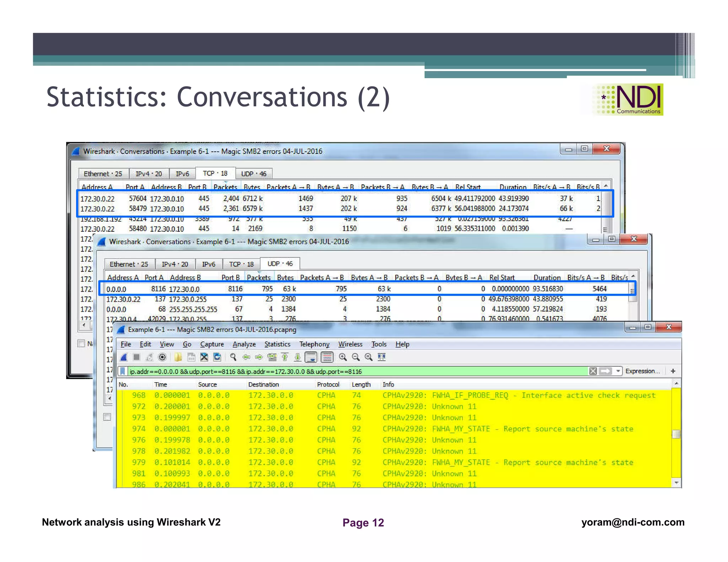Open the Go menu
Screen dimensions: 728x562
(187, 344)
